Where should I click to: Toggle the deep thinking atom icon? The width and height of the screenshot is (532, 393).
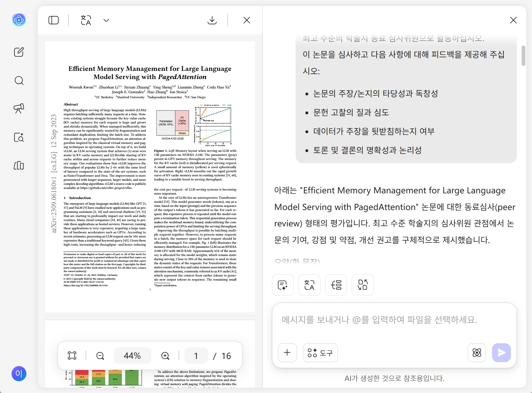(477, 353)
